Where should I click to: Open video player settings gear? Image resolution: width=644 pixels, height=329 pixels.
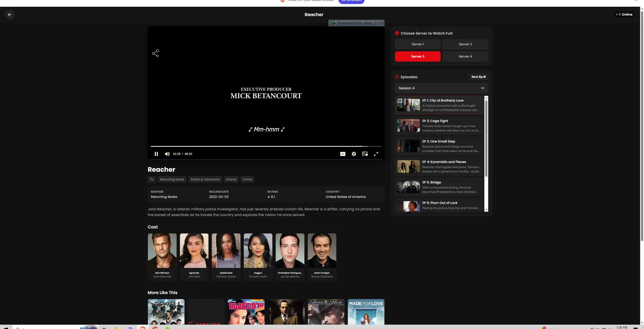tap(354, 154)
